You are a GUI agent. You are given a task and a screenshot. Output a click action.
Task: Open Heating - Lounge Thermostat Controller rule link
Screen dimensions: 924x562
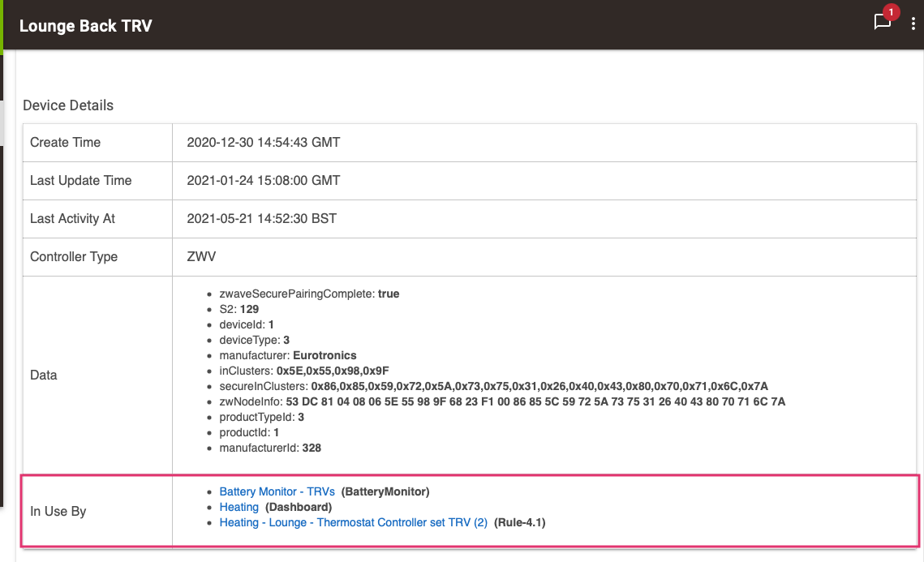354,522
